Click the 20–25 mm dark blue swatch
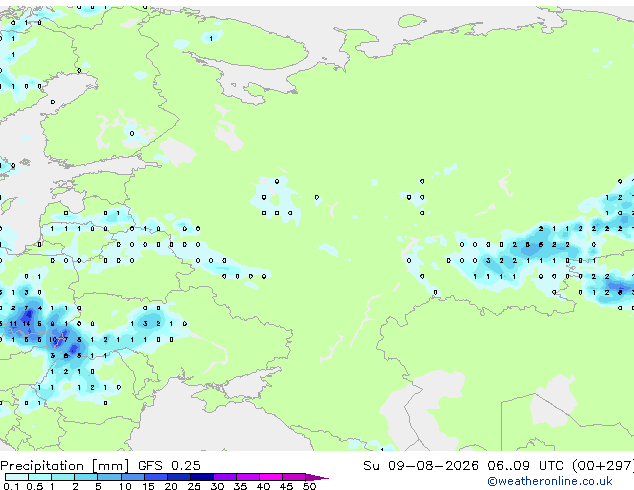The height and width of the screenshot is (490, 634). (178, 477)
